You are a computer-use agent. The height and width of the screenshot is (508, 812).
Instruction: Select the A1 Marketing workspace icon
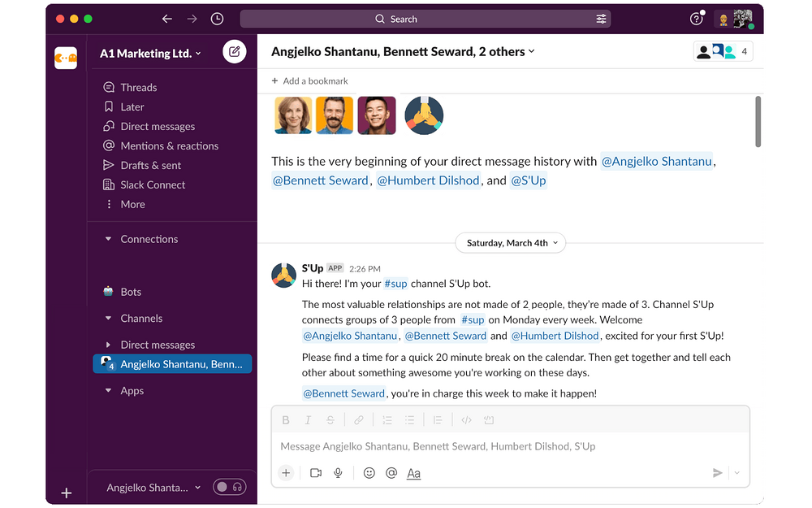pos(66,58)
